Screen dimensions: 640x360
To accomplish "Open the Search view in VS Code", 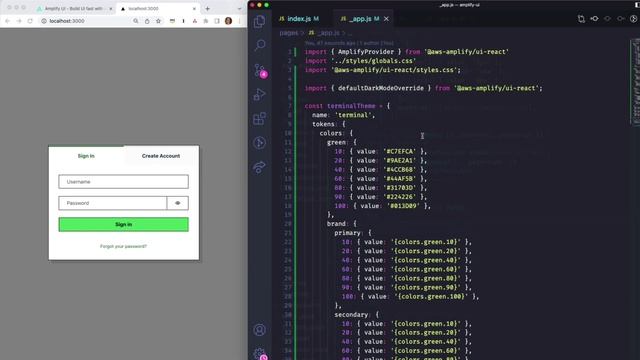I will 260,45.
